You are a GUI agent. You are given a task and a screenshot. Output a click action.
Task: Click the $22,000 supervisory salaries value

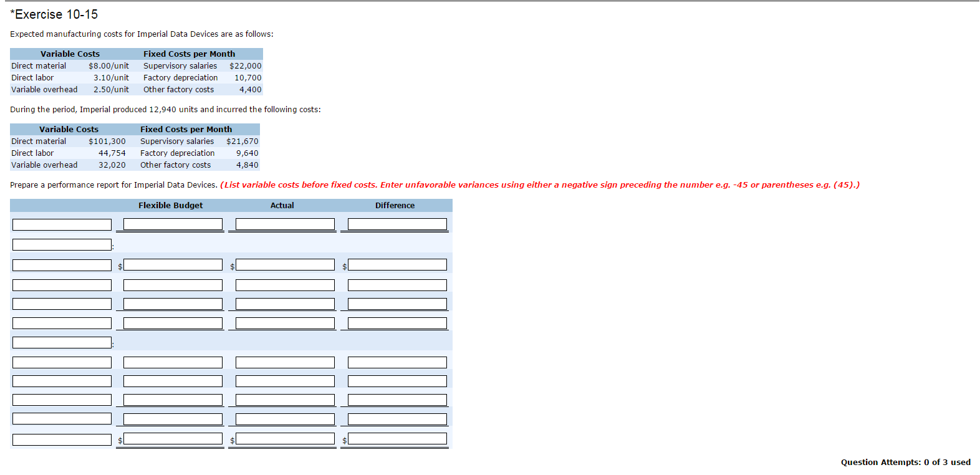click(245, 65)
